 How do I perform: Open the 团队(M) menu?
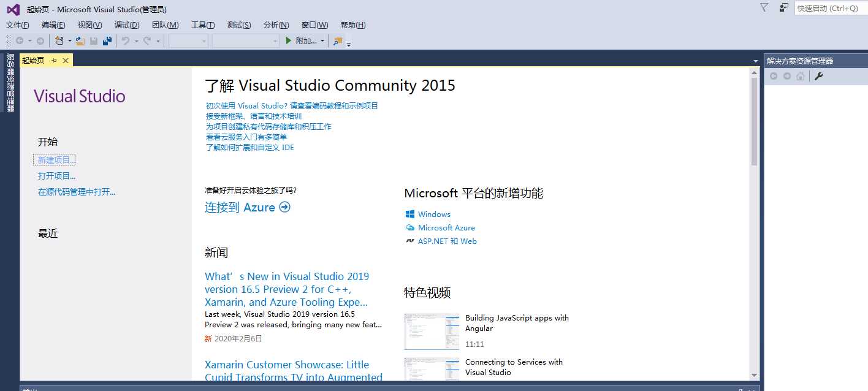(166, 25)
